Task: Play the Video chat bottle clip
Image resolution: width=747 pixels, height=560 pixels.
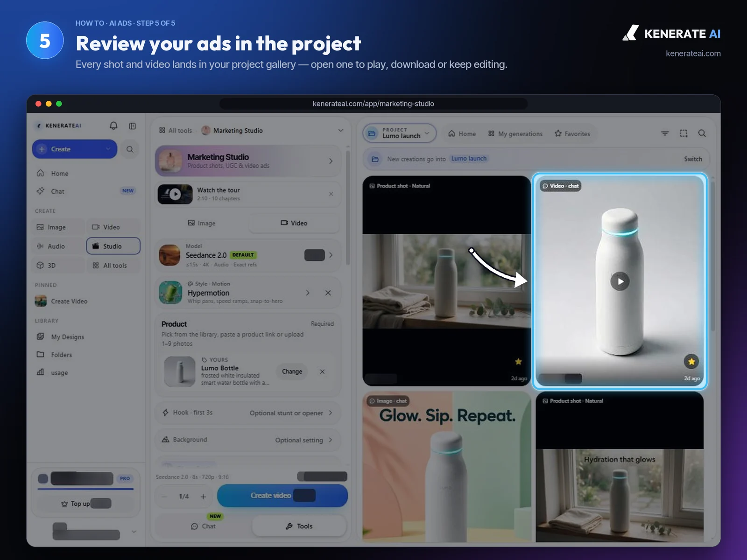Action: (x=620, y=281)
